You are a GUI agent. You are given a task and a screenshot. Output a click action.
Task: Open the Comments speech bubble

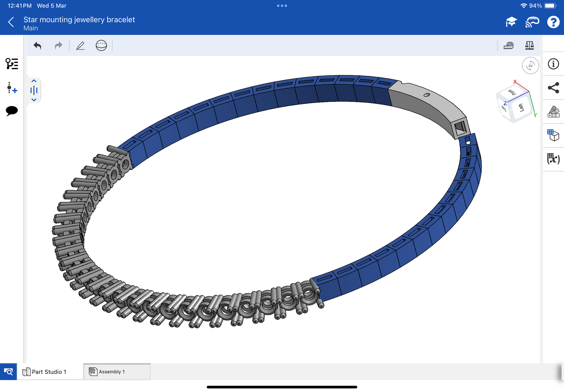click(x=12, y=111)
